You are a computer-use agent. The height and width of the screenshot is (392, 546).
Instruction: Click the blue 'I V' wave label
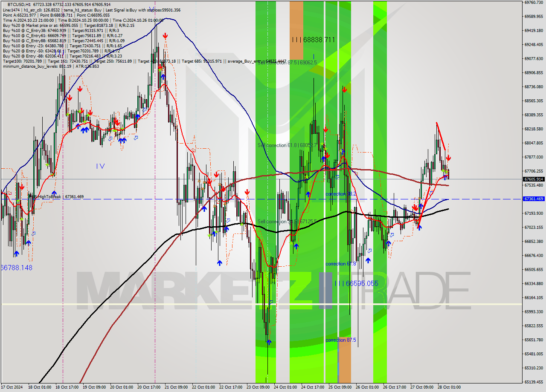pyautogui.click(x=100, y=166)
